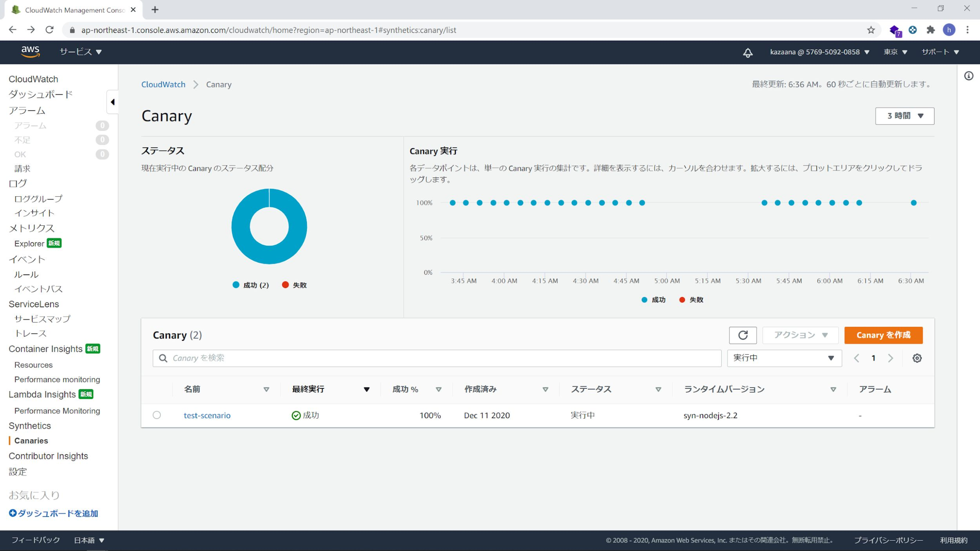Click the Canary検索 input field
Screen dimensions: 980x551
(x=435, y=357)
